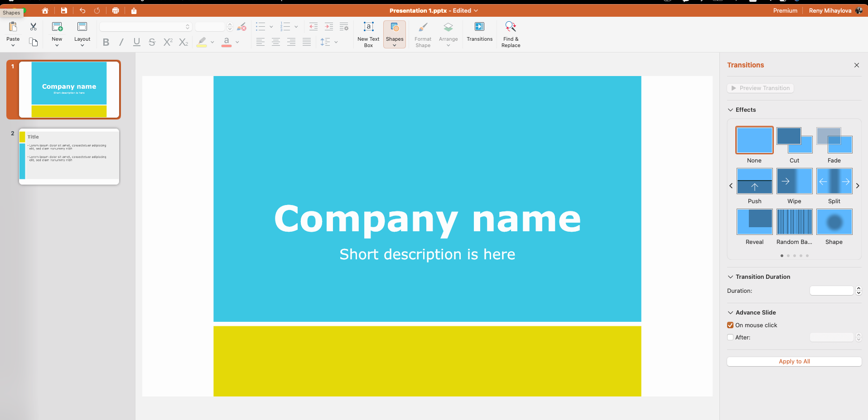Collapse the Effects section
Image resolution: width=868 pixels, height=420 pixels.
click(x=730, y=110)
